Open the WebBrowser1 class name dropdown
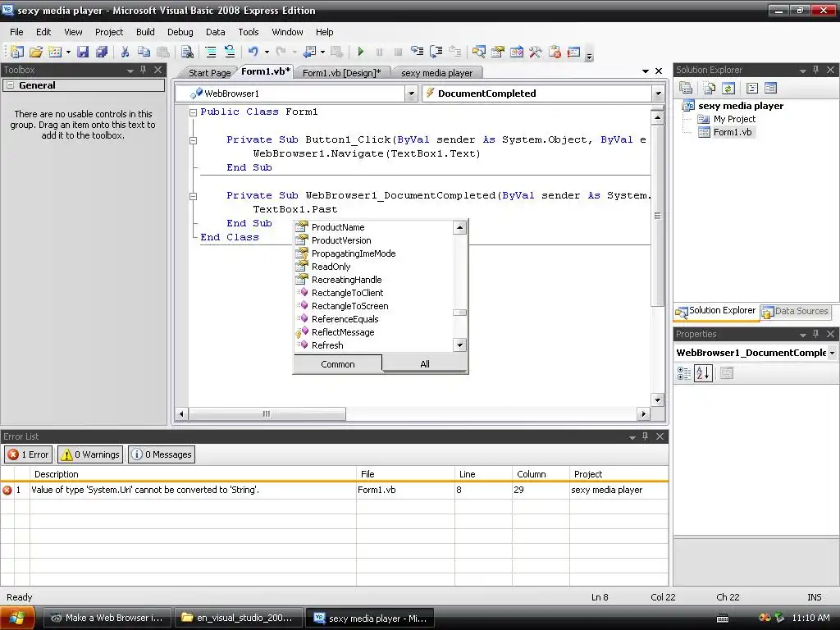The image size is (840, 630). 411,94
